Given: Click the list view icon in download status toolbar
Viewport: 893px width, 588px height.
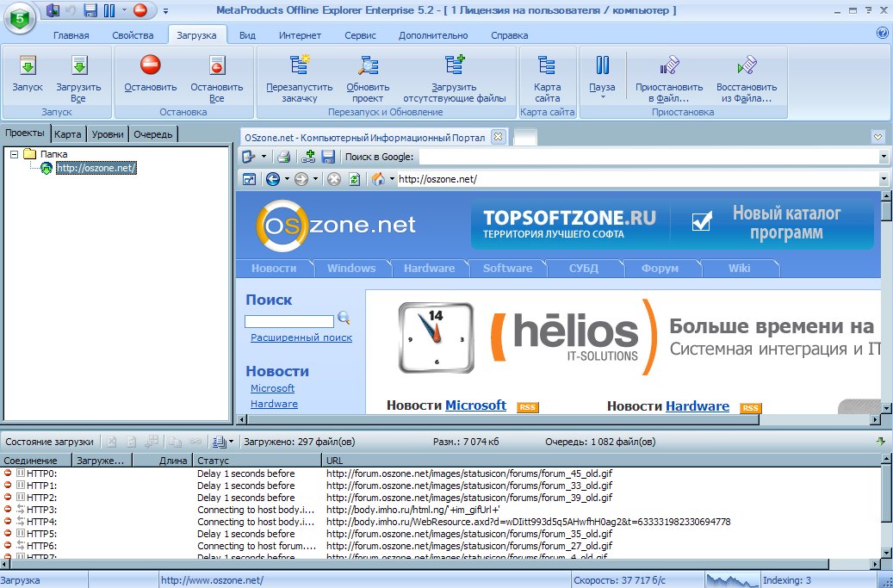Looking at the screenshot, I should click(x=219, y=442).
